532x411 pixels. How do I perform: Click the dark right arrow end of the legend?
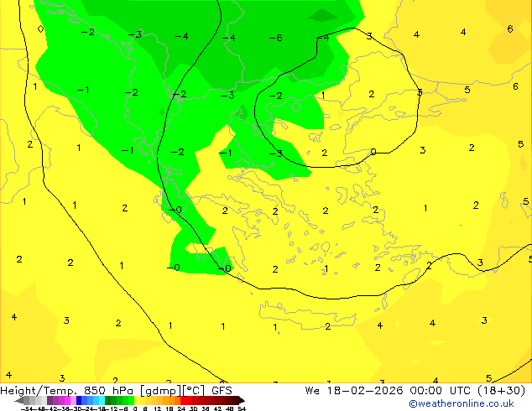[x=242, y=400]
